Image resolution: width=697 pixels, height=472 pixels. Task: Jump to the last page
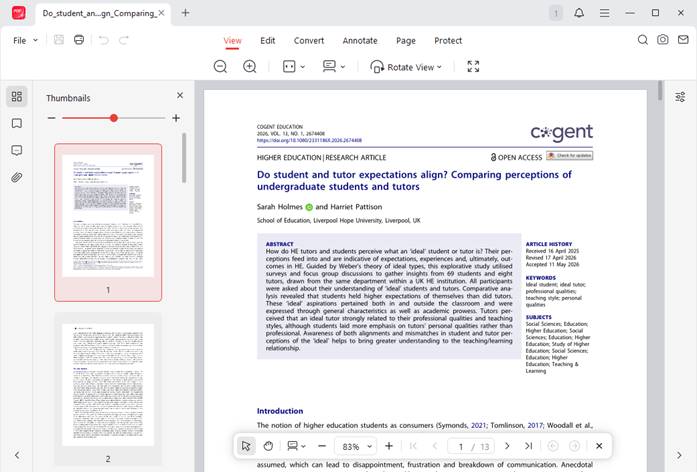click(529, 446)
